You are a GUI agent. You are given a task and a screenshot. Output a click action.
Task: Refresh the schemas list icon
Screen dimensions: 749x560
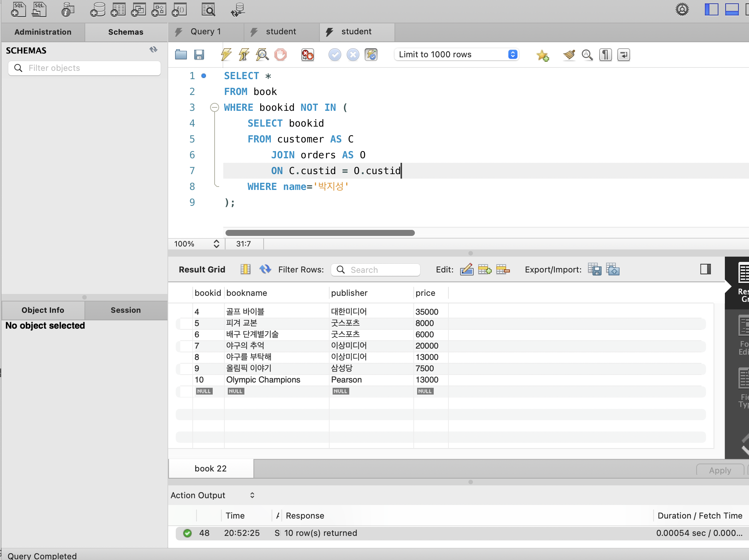tap(153, 50)
